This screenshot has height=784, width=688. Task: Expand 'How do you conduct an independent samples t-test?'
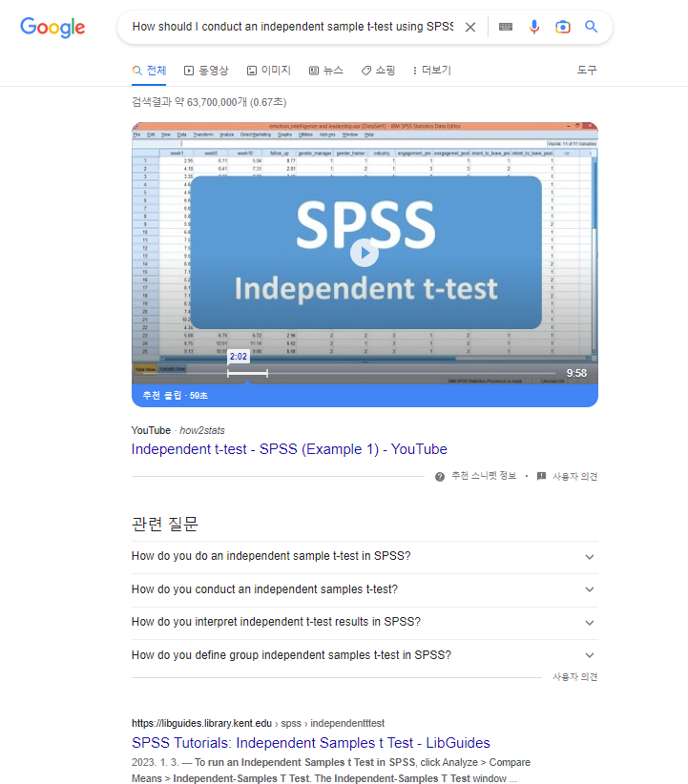365,589
